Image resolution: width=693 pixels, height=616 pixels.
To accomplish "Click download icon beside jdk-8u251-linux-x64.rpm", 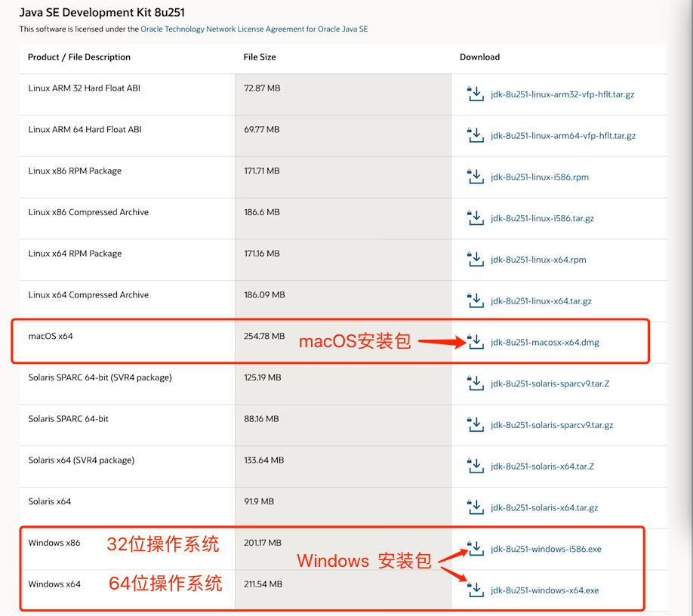I will (x=476, y=259).
